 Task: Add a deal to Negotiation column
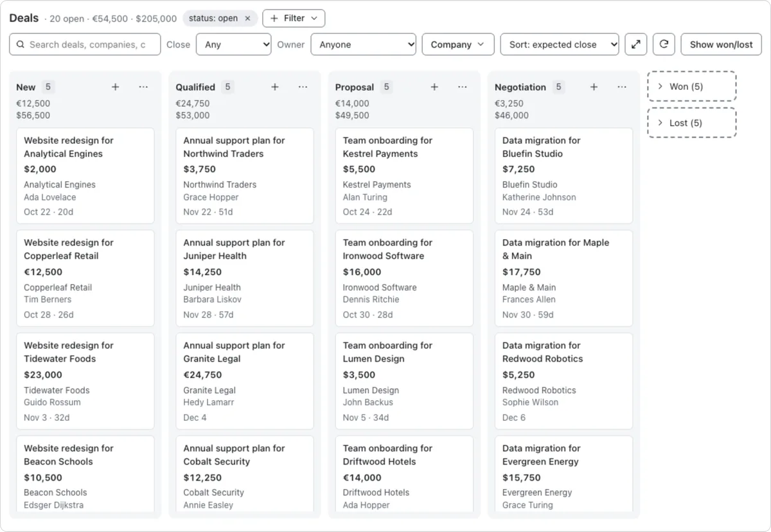pos(594,87)
